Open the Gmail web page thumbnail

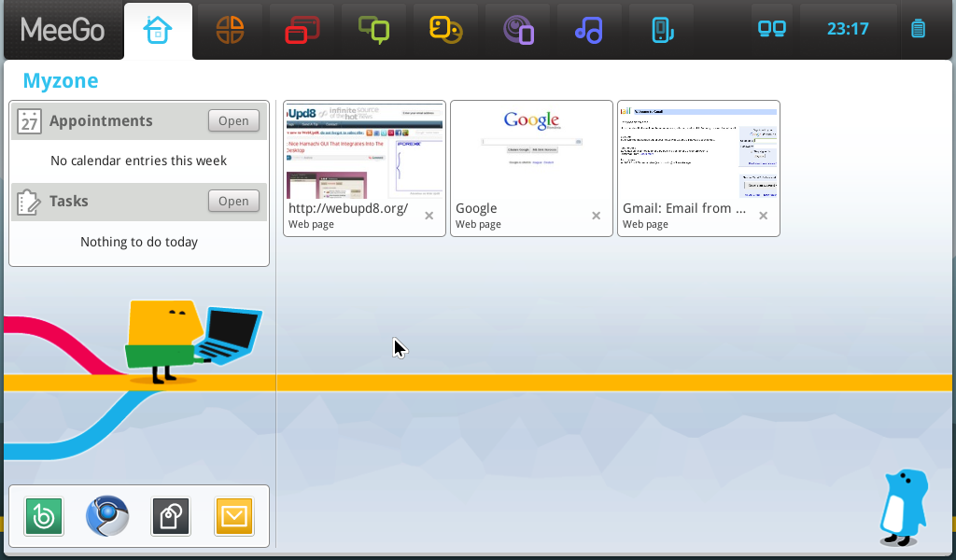[698, 151]
